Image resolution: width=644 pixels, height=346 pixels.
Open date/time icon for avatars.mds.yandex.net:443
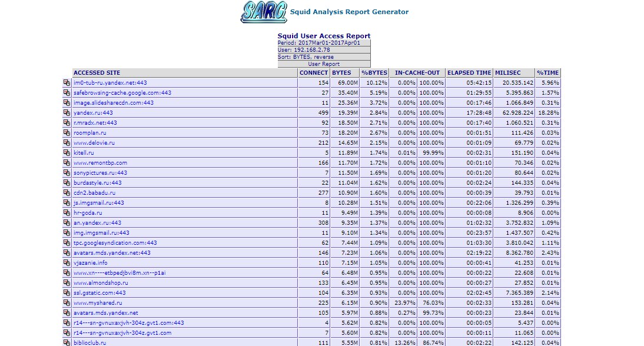point(67,252)
